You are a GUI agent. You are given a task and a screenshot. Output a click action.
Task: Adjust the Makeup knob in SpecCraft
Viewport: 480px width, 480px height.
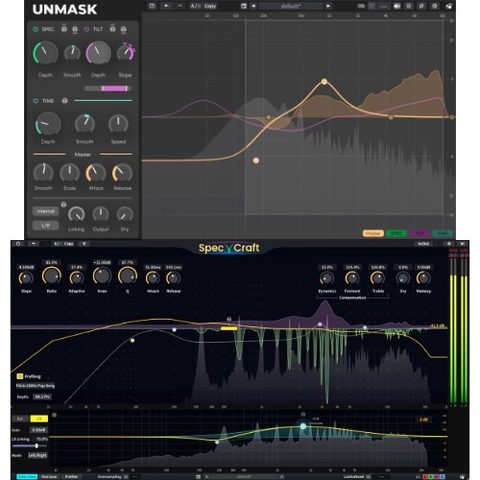pyautogui.click(x=423, y=278)
